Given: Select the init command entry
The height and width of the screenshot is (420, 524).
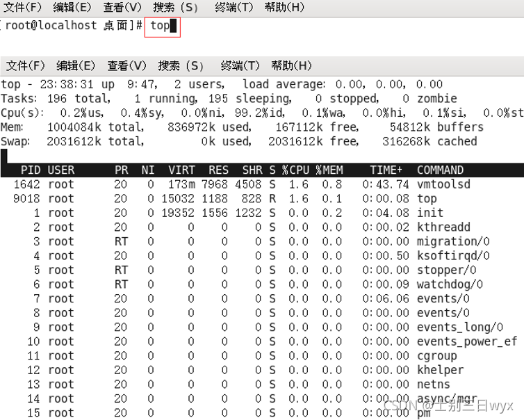Looking at the screenshot, I should (430, 213).
